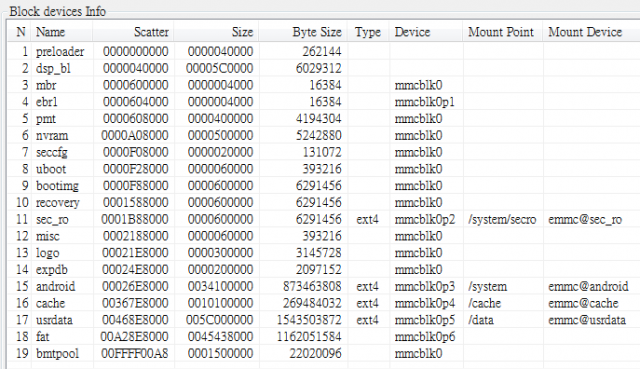Select the sec_ro partition name
640x369 pixels.
point(52,219)
